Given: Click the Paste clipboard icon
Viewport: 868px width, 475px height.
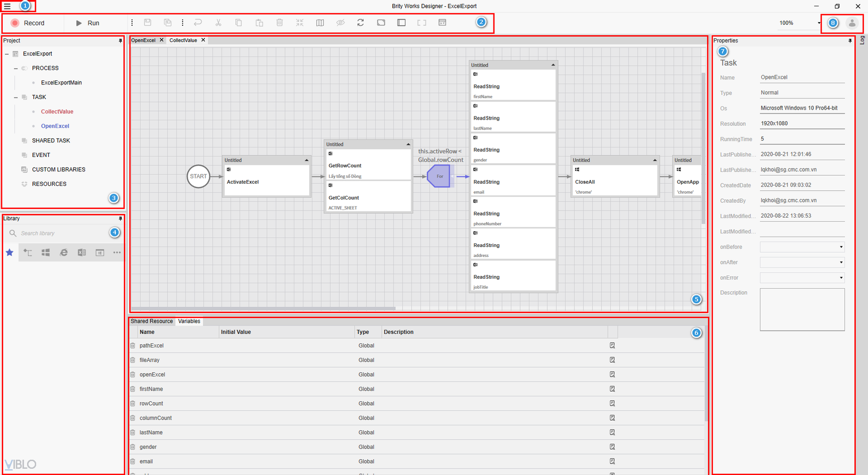Looking at the screenshot, I should pyautogui.click(x=259, y=23).
